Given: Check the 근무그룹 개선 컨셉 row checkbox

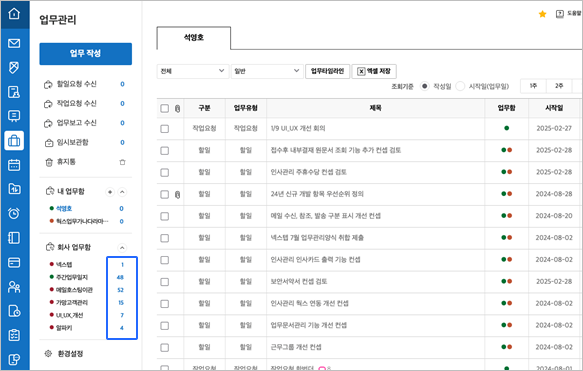Looking at the screenshot, I should click(x=164, y=348).
